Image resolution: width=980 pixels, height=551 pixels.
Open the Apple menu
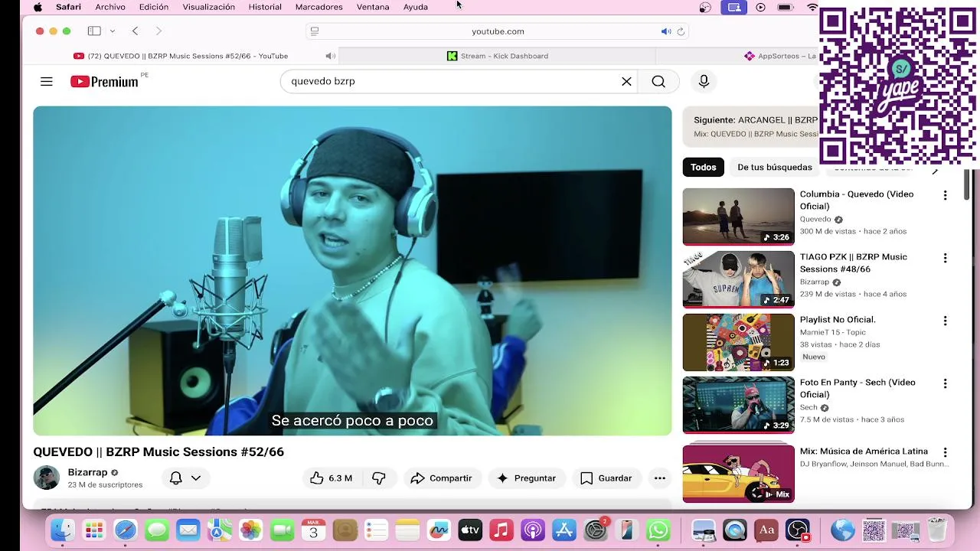(x=38, y=7)
